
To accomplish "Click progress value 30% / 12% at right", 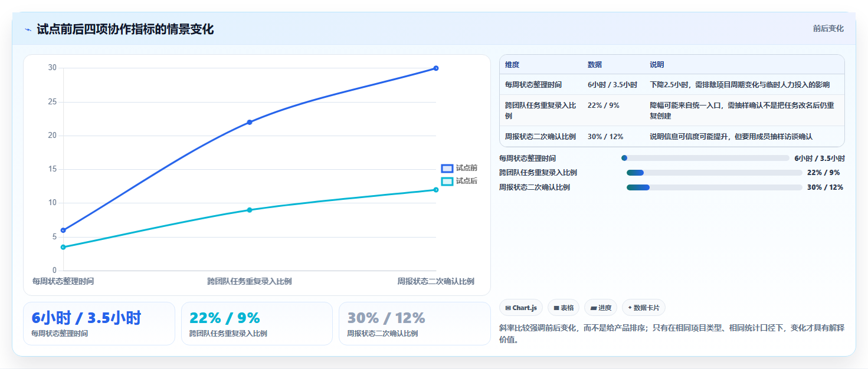I will (825, 187).
